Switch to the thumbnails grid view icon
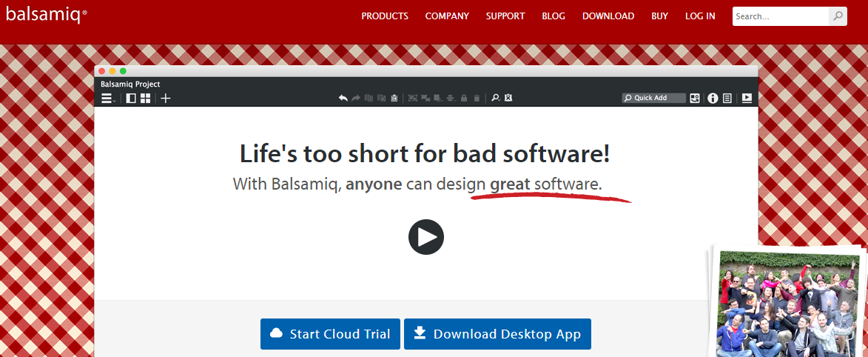Viewport: 868px width, 357px height. pos(145,98)
